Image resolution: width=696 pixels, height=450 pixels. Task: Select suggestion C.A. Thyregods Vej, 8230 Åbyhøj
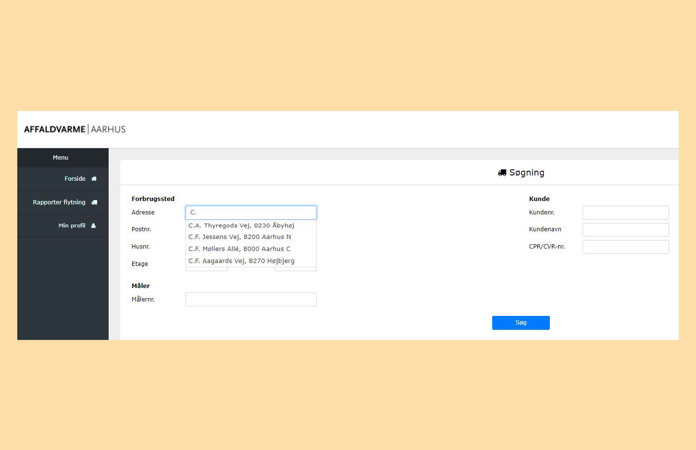pos(251,225)
